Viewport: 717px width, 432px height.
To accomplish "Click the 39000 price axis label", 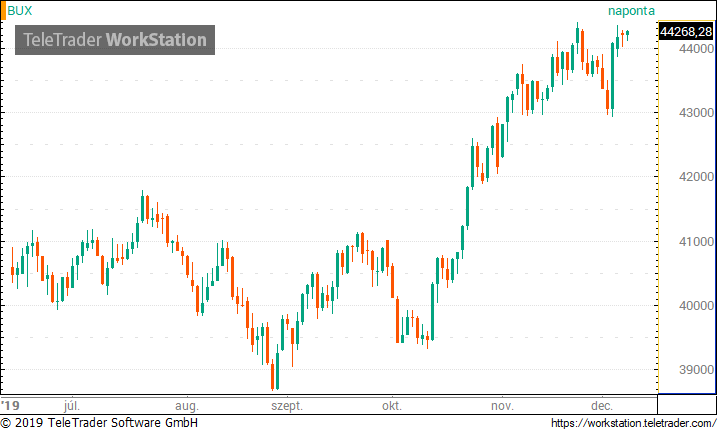I will [696, 369].
